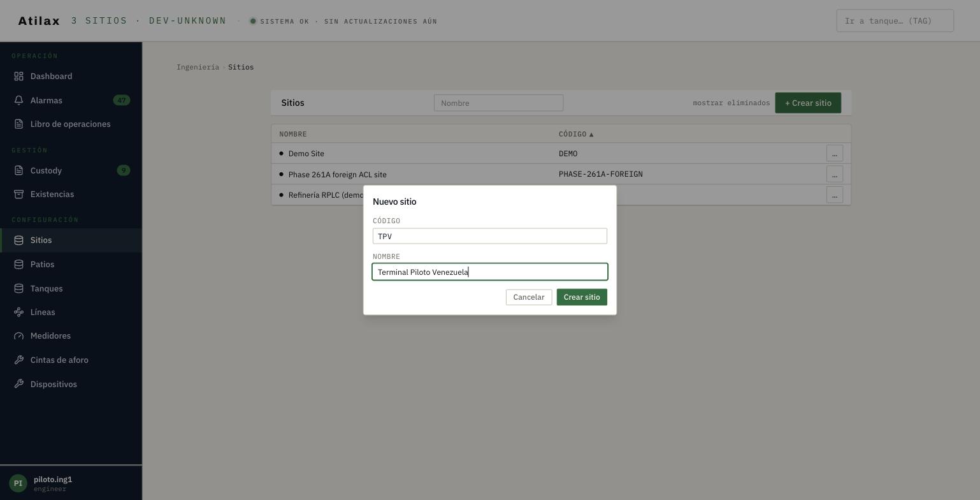Click the Existencias archive box icon
The image size is (980, 500).
(x=19, y=195)
